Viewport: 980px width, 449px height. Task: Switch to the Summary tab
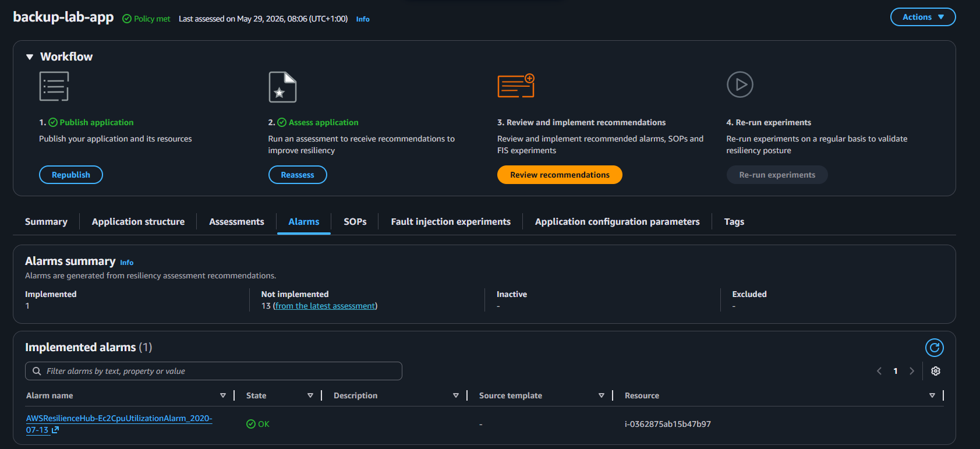tap(46, 222)
